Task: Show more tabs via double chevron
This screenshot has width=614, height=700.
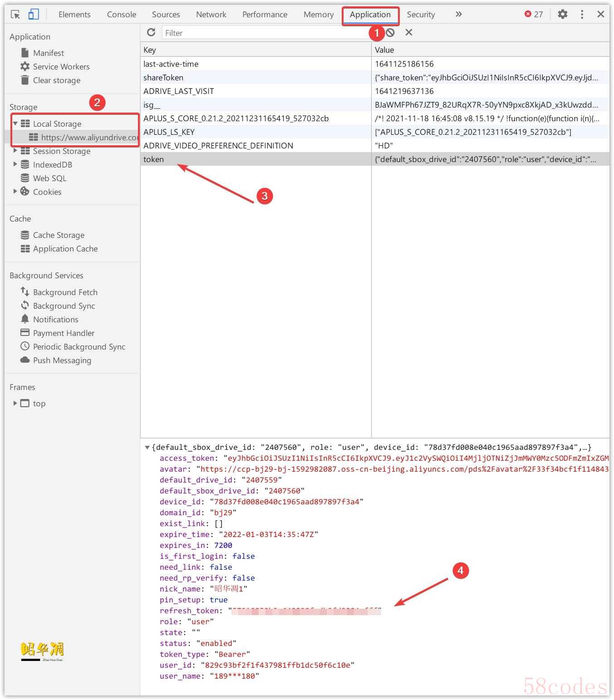Action: point(459,14)
